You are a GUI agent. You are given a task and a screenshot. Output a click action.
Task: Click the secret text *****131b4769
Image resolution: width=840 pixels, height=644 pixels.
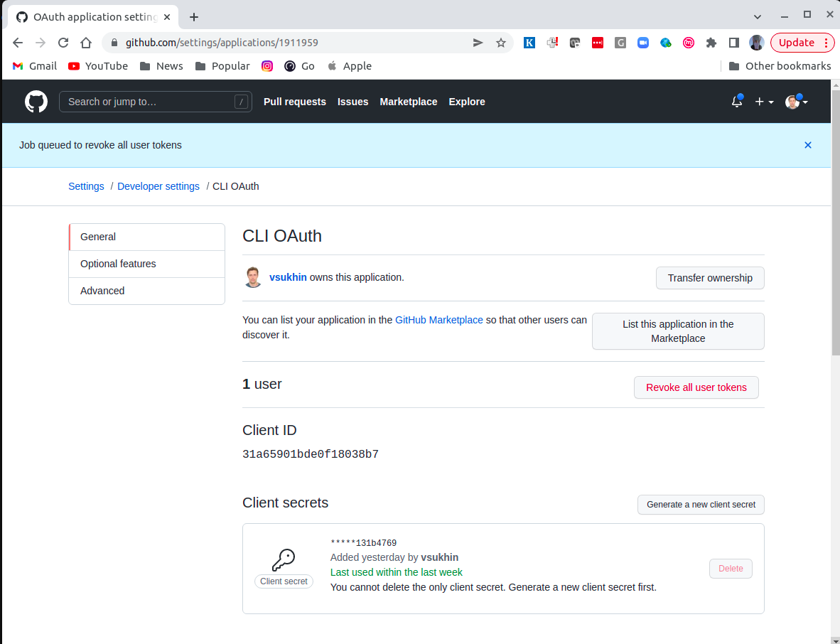[x=364, y=543]
